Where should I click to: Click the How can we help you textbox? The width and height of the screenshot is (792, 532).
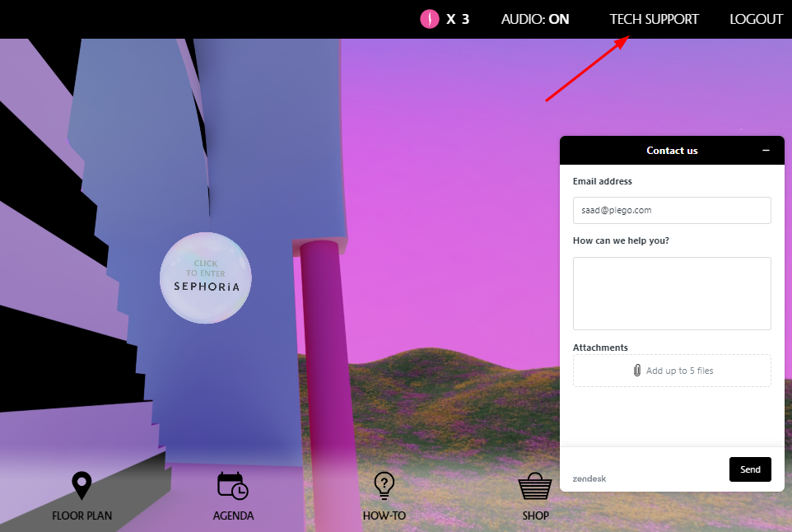(x=672, y=293)
